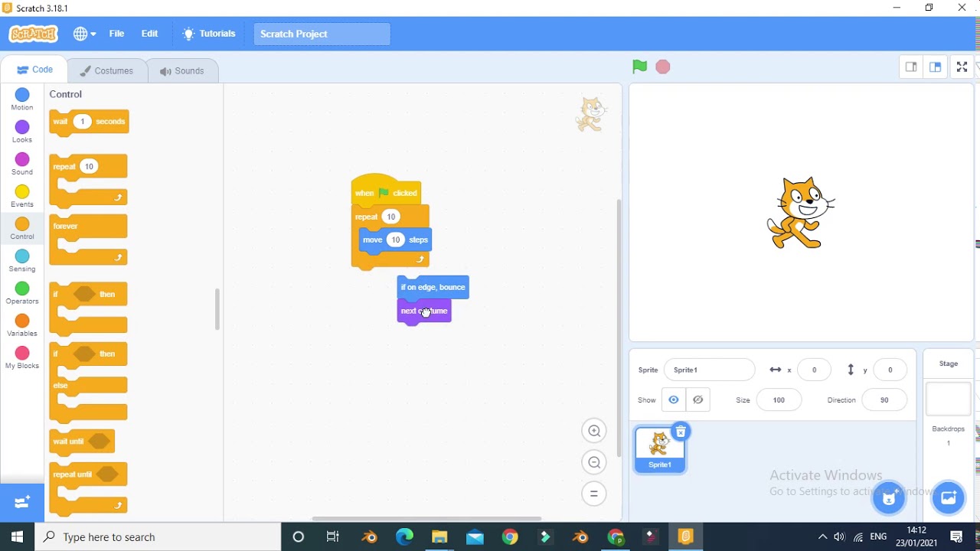Switch to the Costumes tab
980x551 pixels.
[x=106, y=70]
